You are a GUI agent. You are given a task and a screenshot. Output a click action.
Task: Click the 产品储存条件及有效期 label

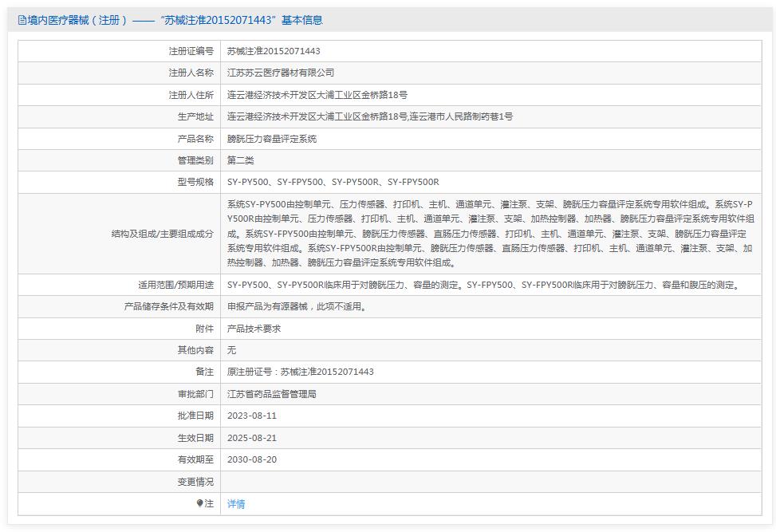(169, 307)
